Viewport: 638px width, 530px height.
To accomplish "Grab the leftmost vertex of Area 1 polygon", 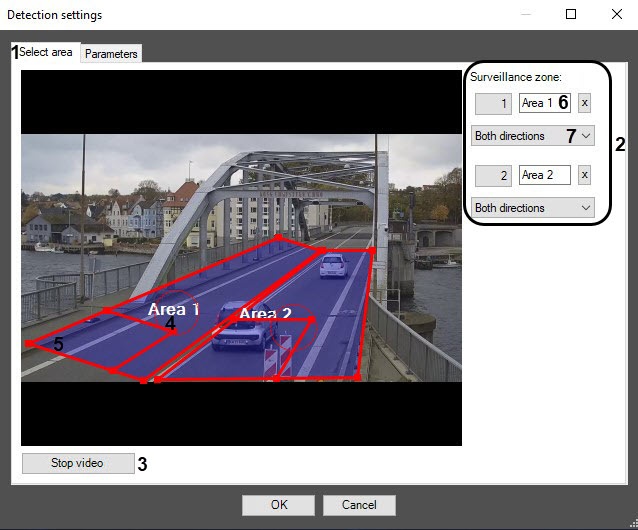I will click(30, 343).
